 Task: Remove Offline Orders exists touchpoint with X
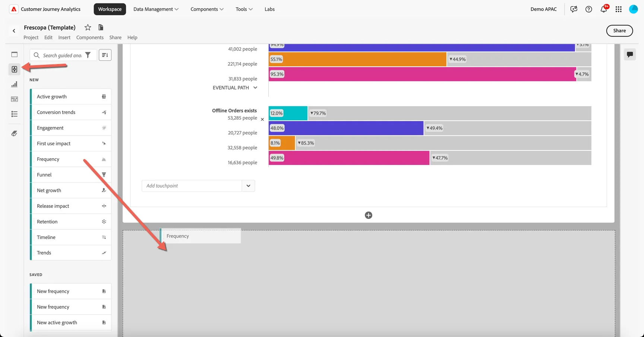(x=262, y=120)
